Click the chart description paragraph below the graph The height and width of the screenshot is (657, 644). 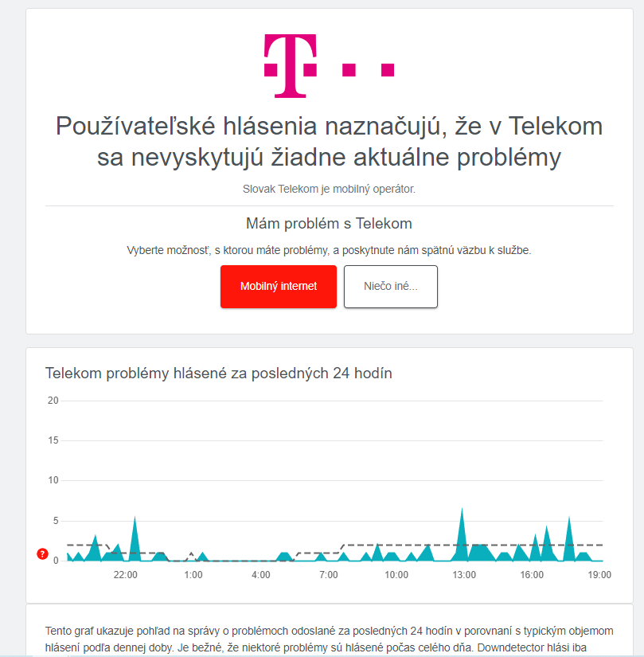click(x=329, y=639)
